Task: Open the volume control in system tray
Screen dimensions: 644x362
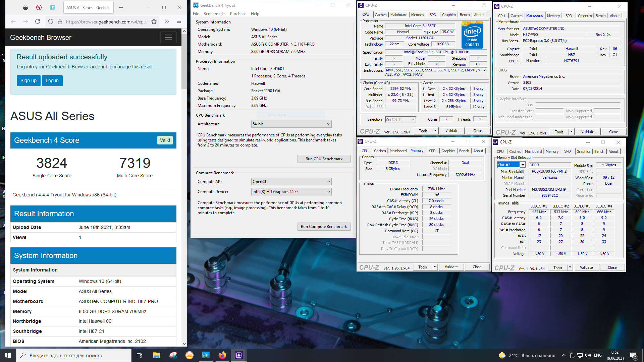Action: [x=588, y=355]
